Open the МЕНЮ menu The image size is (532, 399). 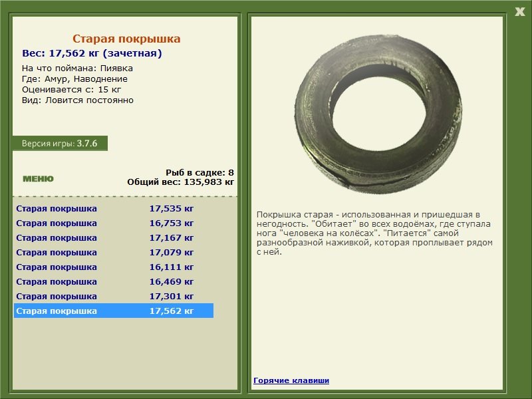(38, 179)
